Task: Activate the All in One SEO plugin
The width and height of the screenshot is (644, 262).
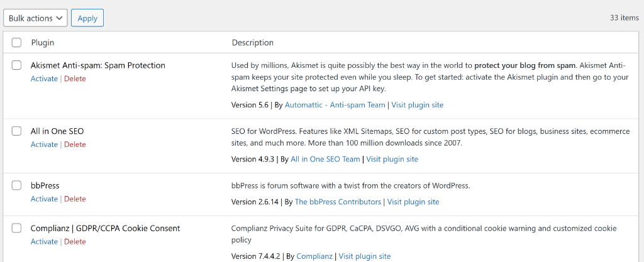Action: click(44, 145)
